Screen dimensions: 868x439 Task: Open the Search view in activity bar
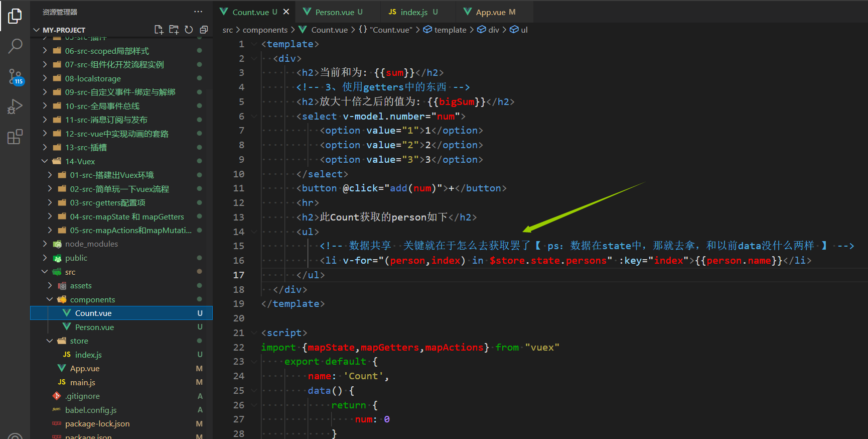click(15, 46)
